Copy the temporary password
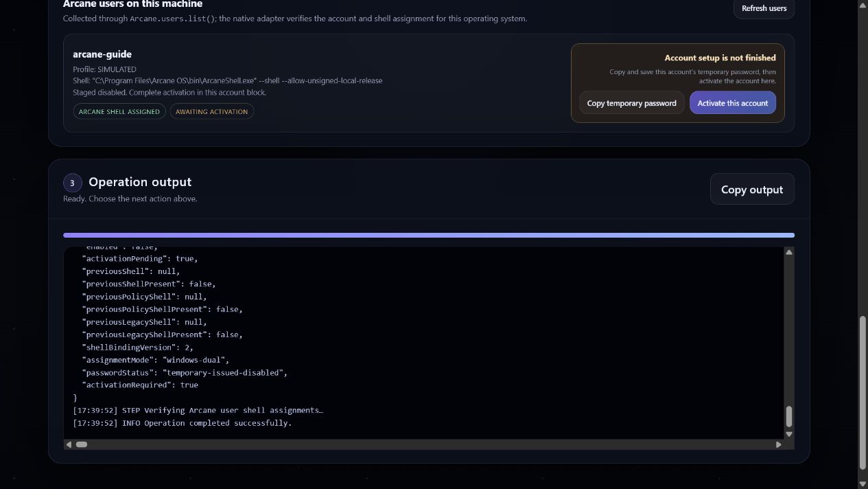This screenshot has height=489, width=868. (632, 103)
